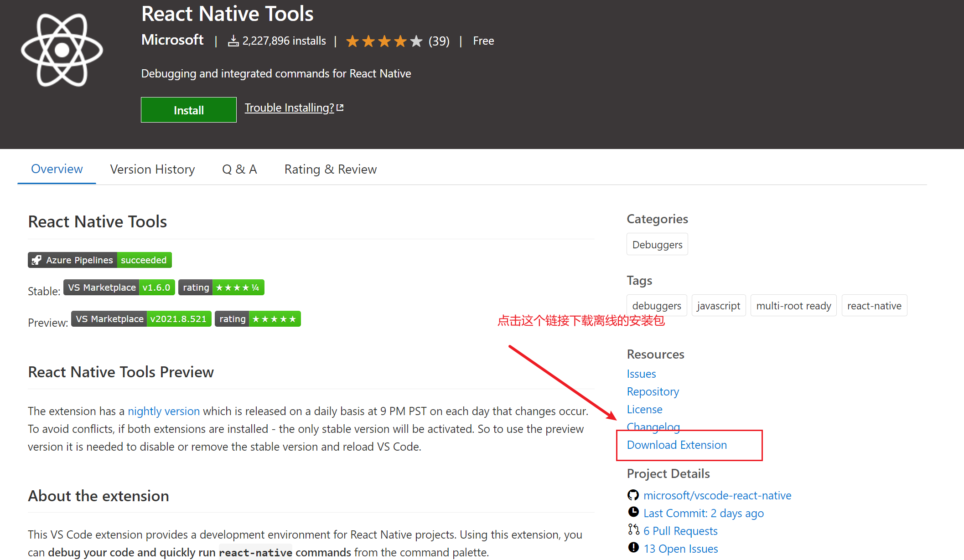This screenshot has width=964, height=560.
Task: Click the Download Extension link
Action: click(x=676, y=445)
